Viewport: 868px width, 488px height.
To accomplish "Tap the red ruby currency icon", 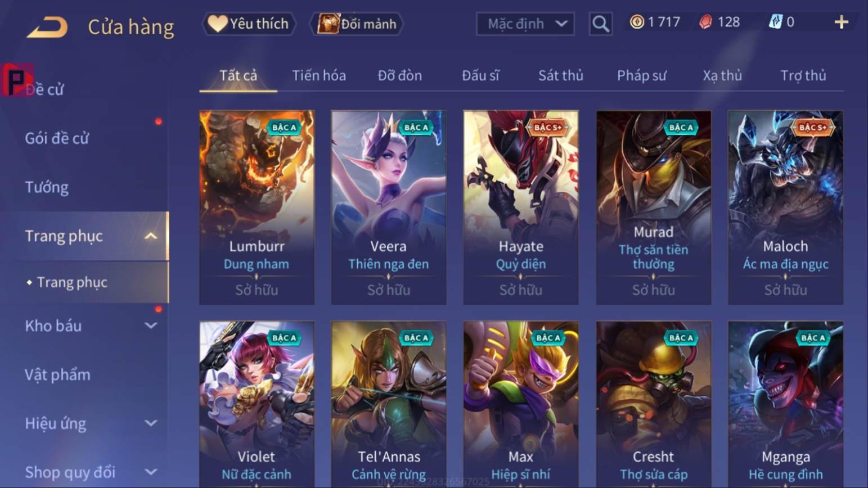I will click(x=705, y=22).
